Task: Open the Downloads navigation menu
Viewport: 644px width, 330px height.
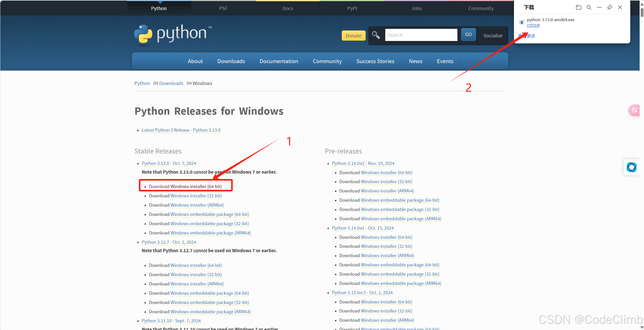Action: (x=231, y=61)
